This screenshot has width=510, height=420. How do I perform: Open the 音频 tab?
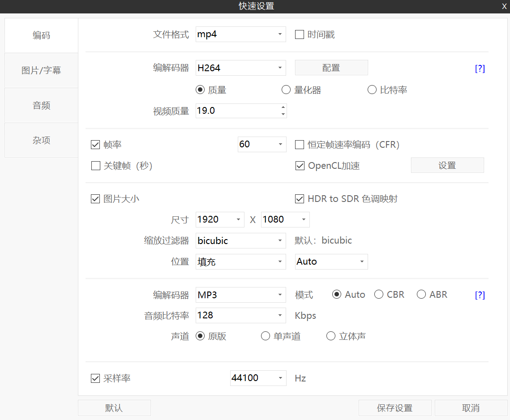(41, 105)
